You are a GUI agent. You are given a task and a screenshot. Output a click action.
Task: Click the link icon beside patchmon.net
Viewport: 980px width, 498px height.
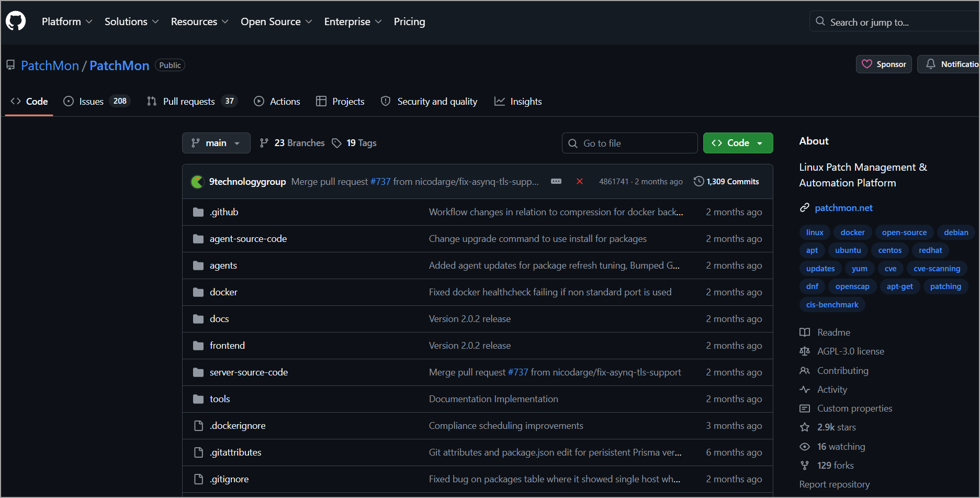[x=805, y=208]
